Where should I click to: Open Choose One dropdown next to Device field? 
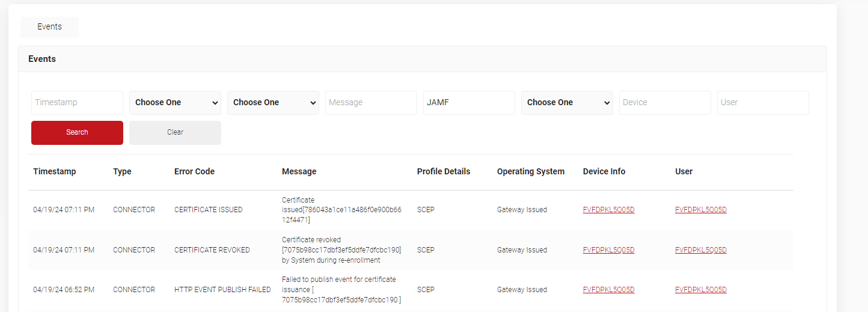coord(567,103)
